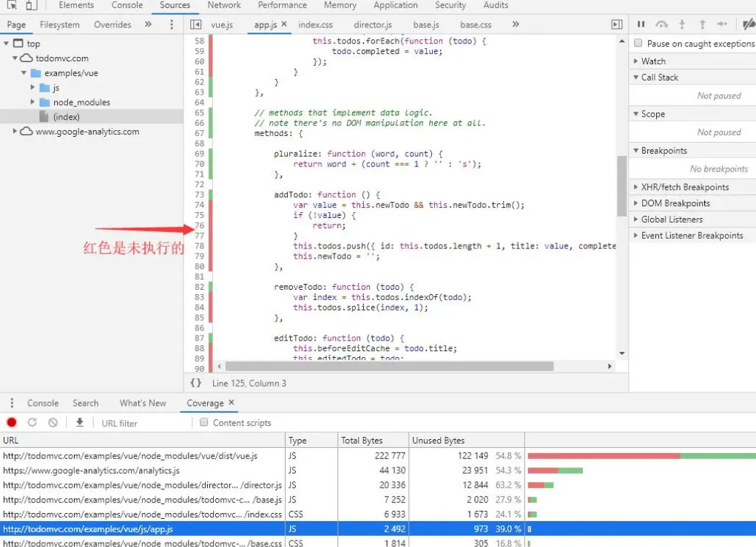The height and width of the screenshot is (547, 756).
Task: Hide the navigator sidebar panel
Action: point(196,24)
